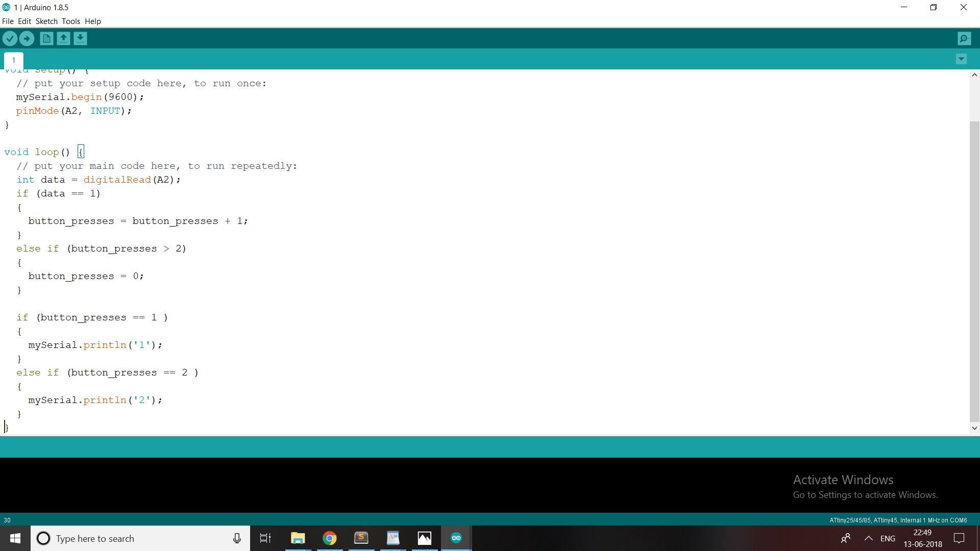This screenshot has height=551, width=980.
Task: Select the sketch tab named 1
Action: (14, 60)
